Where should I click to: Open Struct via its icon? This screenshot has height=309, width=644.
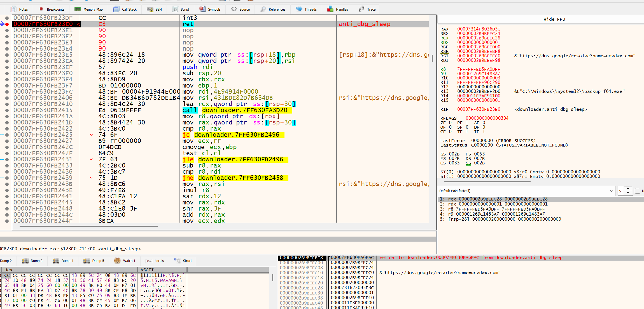[177, 261]
